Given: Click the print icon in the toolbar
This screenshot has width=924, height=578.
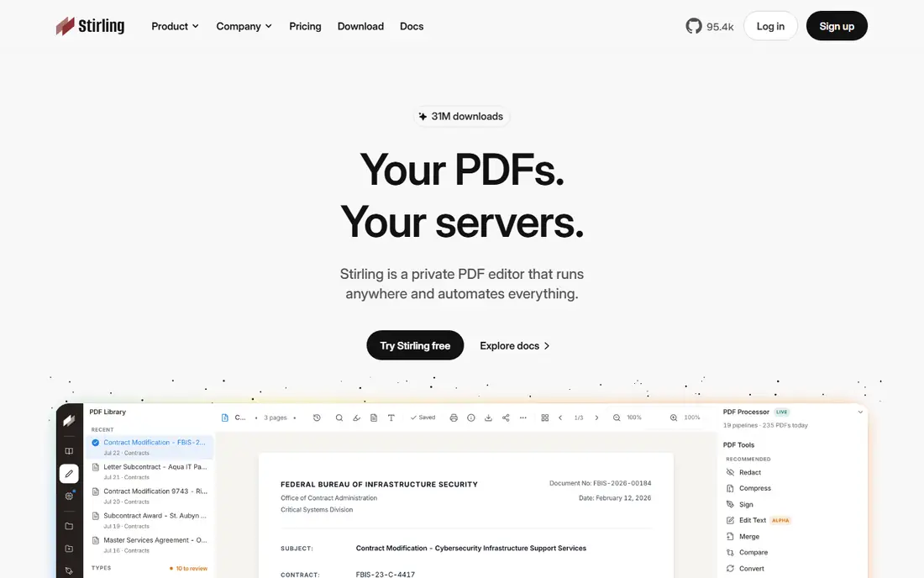Looking at the screenshot, I should [453, 418].
